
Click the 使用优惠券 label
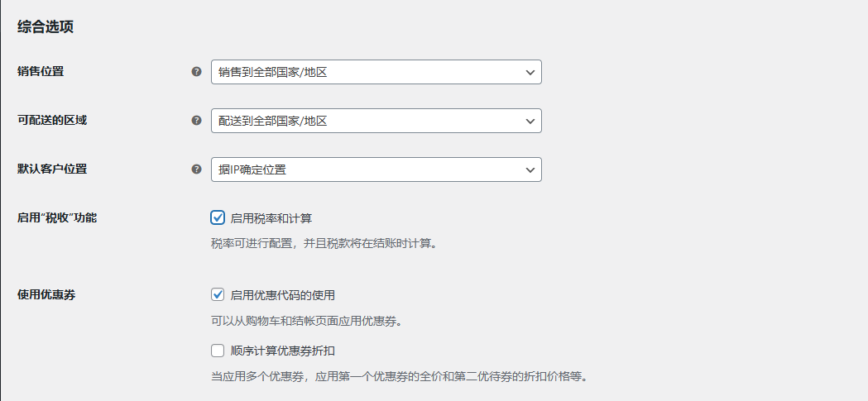coord(46,295)
